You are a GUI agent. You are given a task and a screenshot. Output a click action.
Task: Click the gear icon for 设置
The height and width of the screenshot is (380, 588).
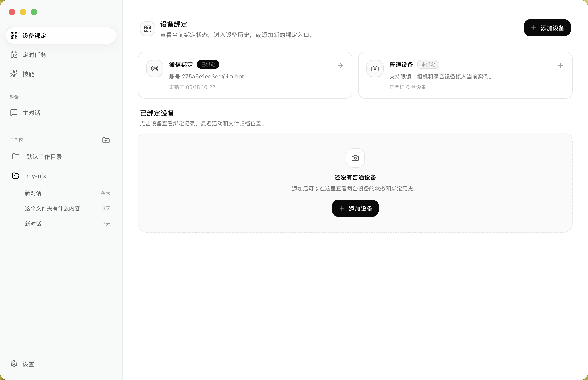coord(14,364)
